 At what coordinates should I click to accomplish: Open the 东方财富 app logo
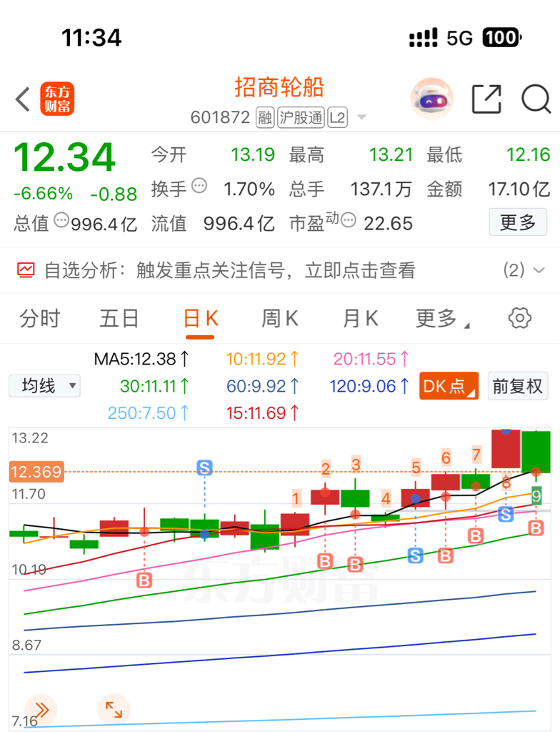pos(57,99)
